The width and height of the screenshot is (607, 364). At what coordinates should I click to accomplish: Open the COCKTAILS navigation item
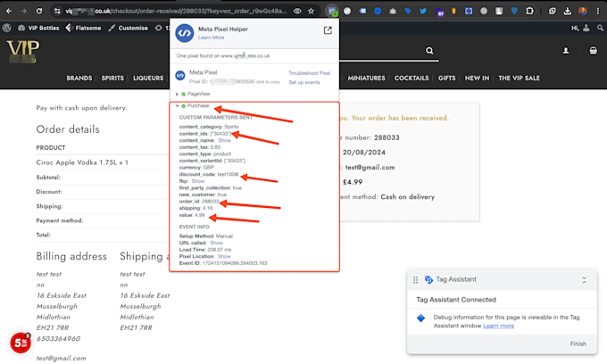tap(412, 79)
